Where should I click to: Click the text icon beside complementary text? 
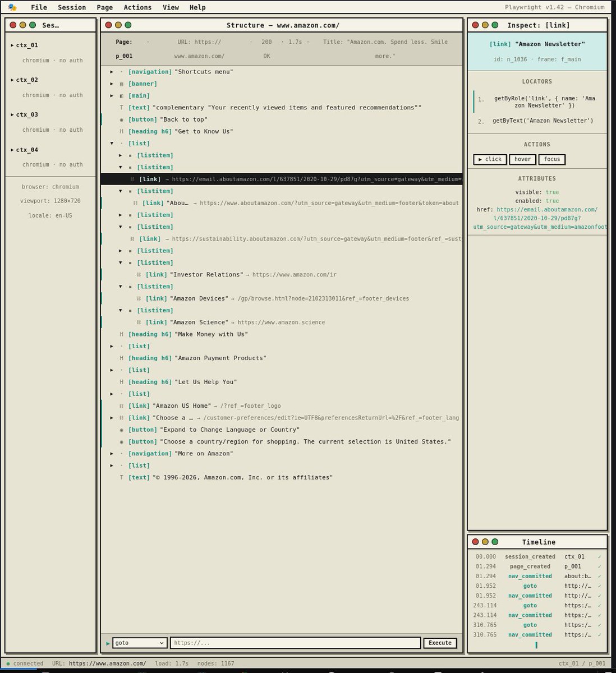click(x=121, y=108)
